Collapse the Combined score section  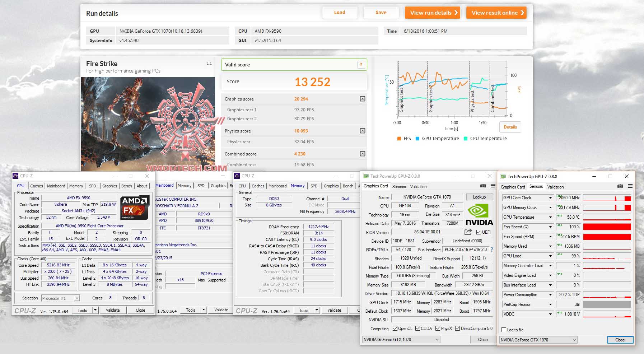tap(363, 154)
